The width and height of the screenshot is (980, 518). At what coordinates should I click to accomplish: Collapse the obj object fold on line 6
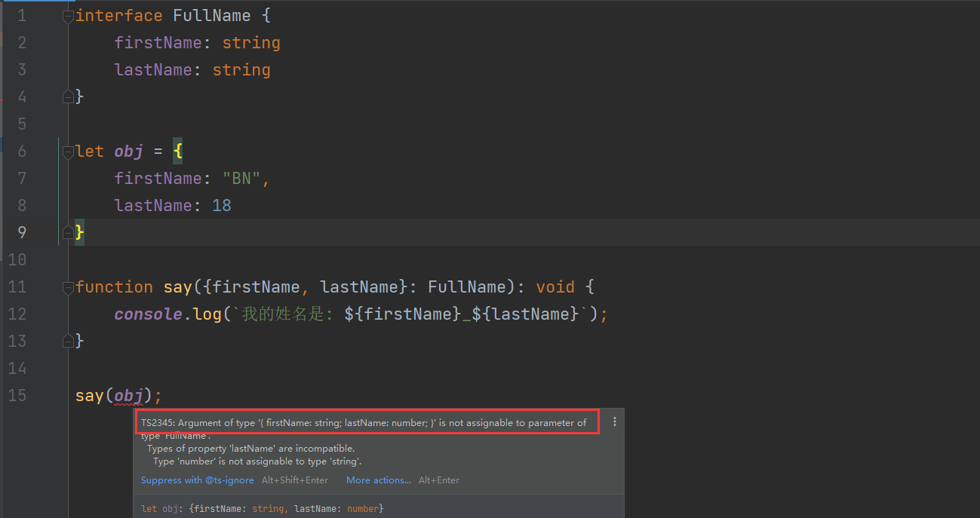[x=68, y=152]
